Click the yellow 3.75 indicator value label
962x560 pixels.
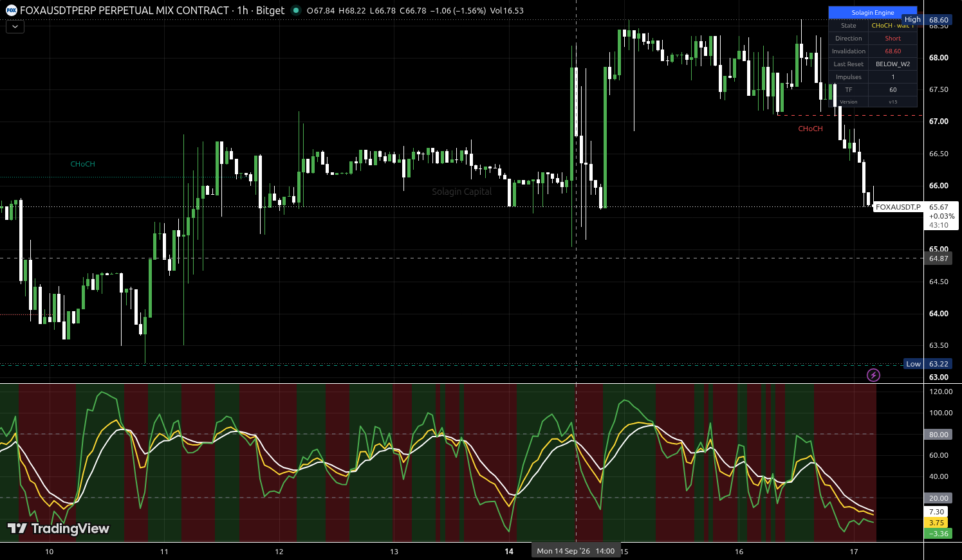point(936,523)
